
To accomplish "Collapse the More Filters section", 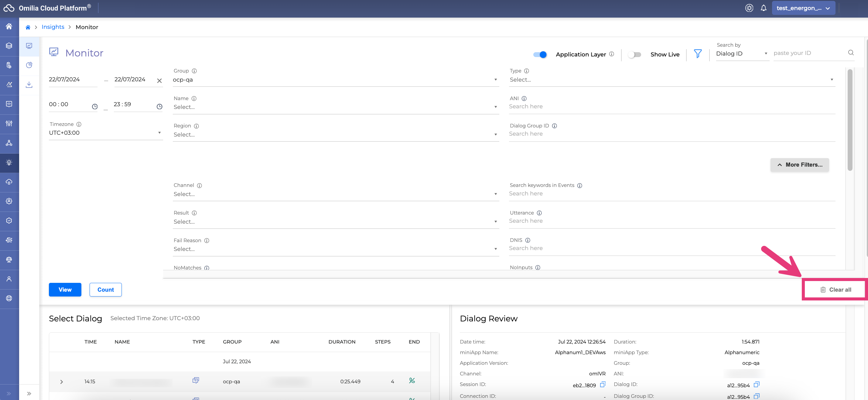I will [799, 165].
